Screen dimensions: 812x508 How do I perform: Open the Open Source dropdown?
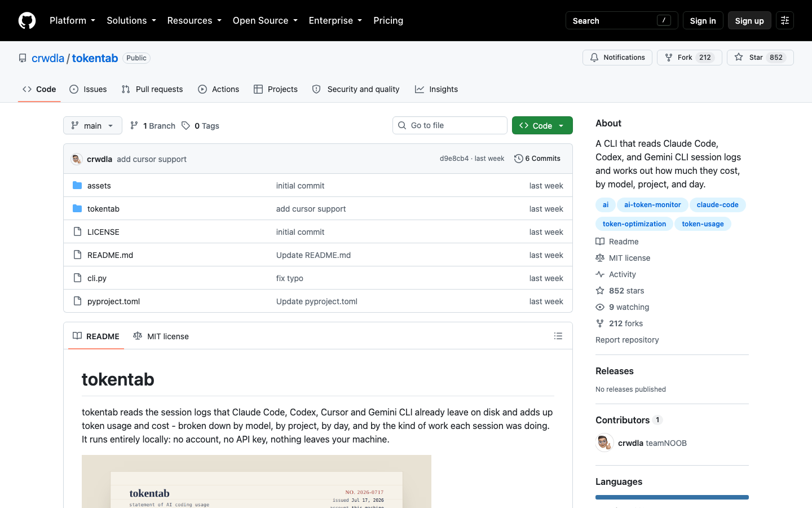point(265,20)
